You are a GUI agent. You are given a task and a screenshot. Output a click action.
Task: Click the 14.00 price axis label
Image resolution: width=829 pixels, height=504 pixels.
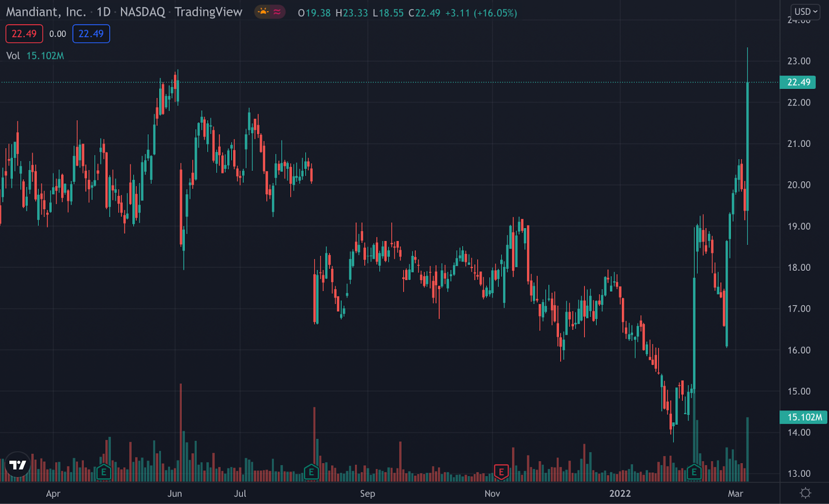coord(799,433)
